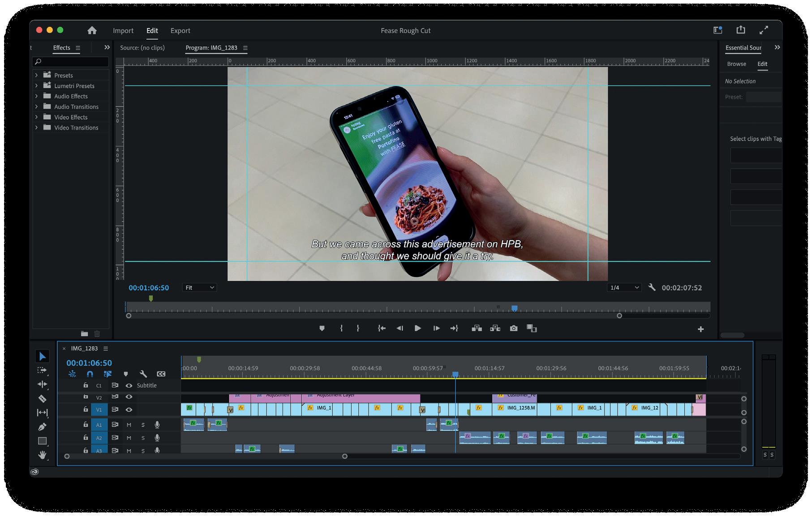Image resolution: width=812 pixels, height=516 pixels.
Task: Switch to the Edit workspace tab
Action: point(152,30)
